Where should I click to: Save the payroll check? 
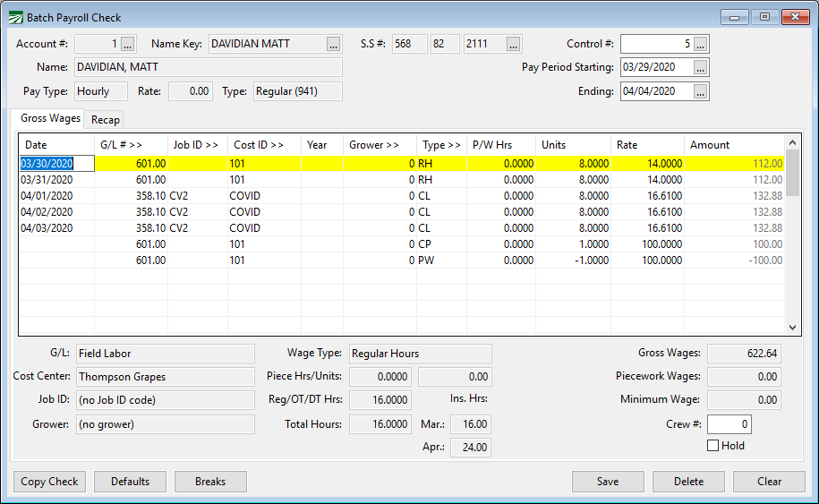tap(608, 482)
